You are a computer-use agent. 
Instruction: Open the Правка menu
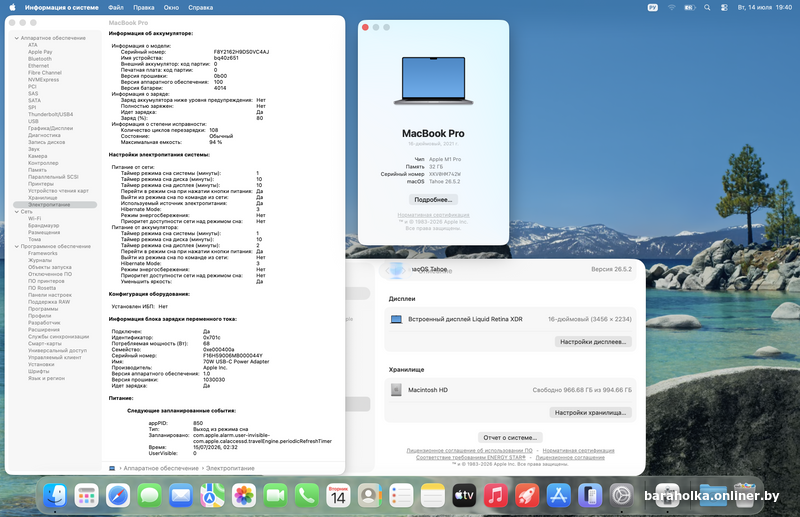[x=144, y=8]
